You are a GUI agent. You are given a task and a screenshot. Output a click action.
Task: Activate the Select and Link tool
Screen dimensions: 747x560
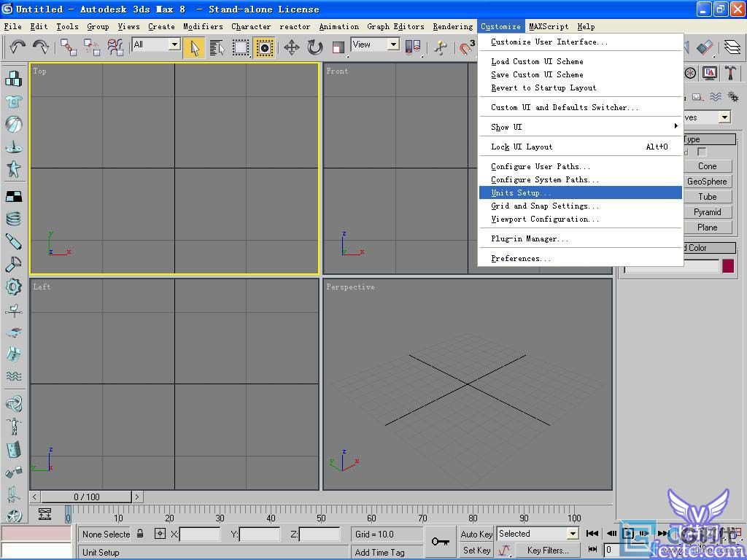68,47
